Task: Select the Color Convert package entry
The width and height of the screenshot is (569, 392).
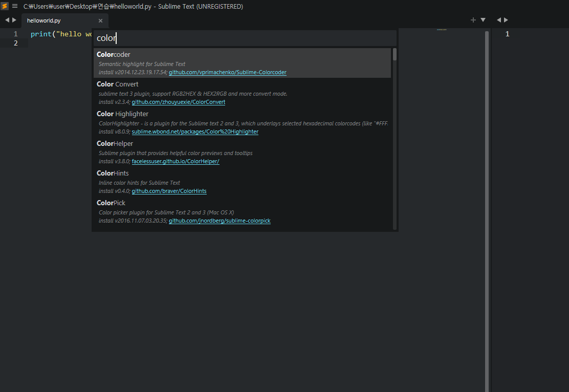Action: point(242,93)
